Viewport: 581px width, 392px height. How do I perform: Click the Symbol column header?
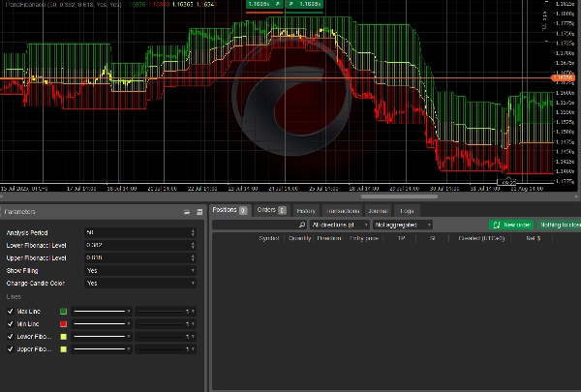tap(269, 238)
